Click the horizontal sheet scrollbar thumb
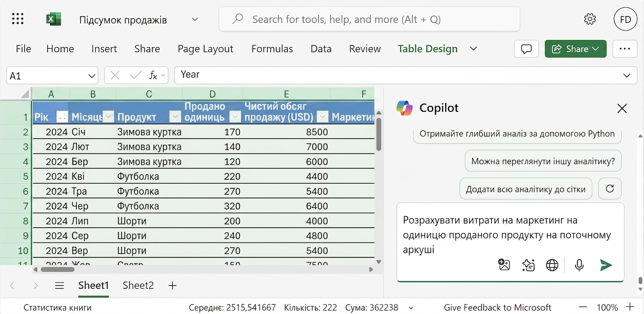Viewport: 644px width, 314px height. pyautogui.click(x=58, y=270)
